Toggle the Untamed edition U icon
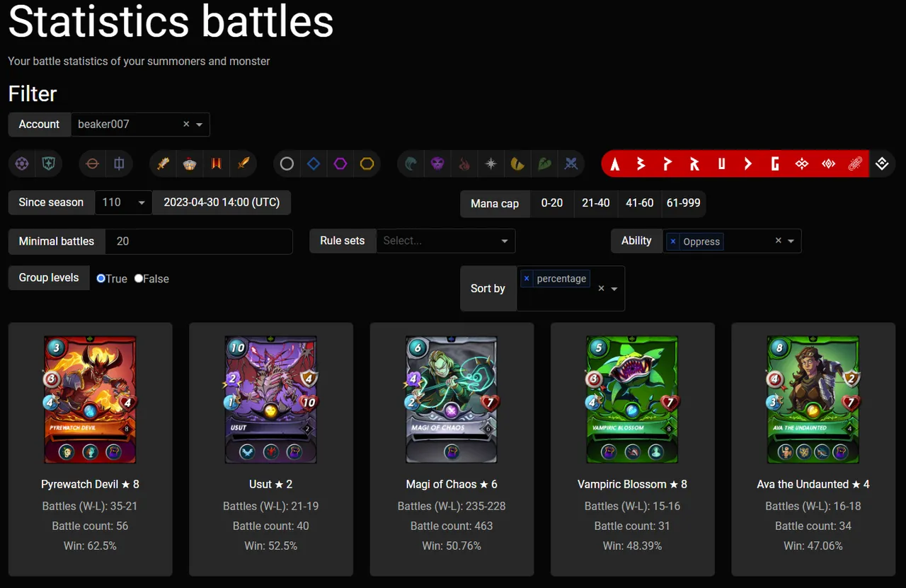The height and width of the screenshot is (588, 906). click(721, 164)
